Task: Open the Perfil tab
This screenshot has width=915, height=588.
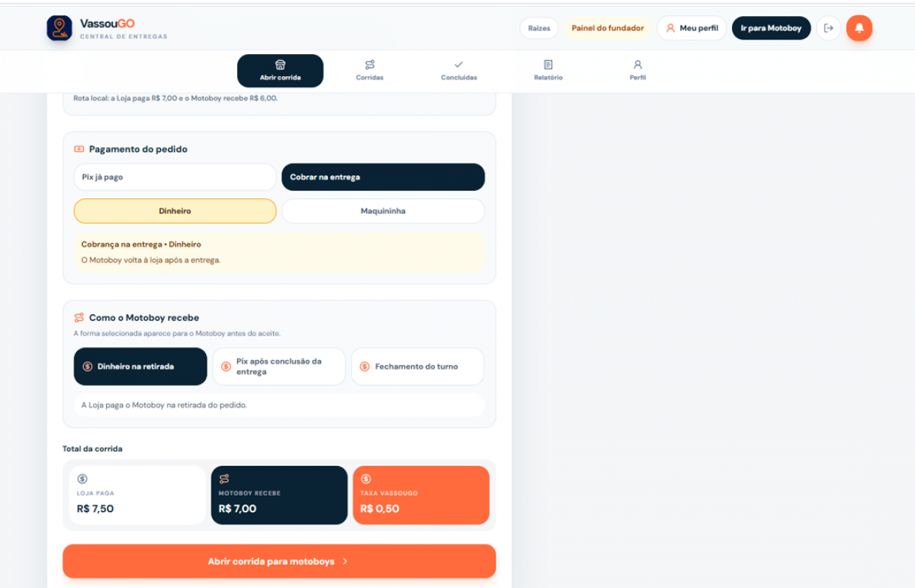Action: (638, 71)
